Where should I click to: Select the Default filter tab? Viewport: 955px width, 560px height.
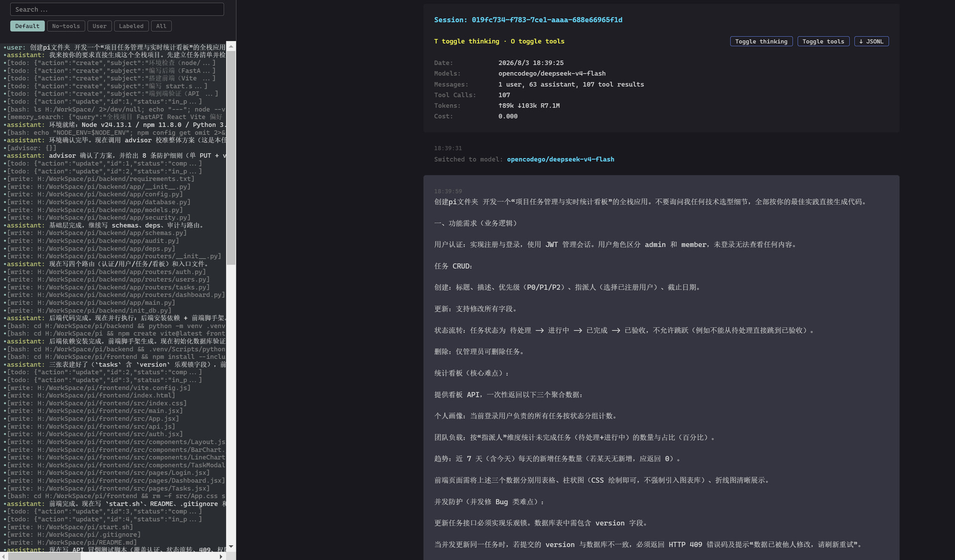[27, 26]
